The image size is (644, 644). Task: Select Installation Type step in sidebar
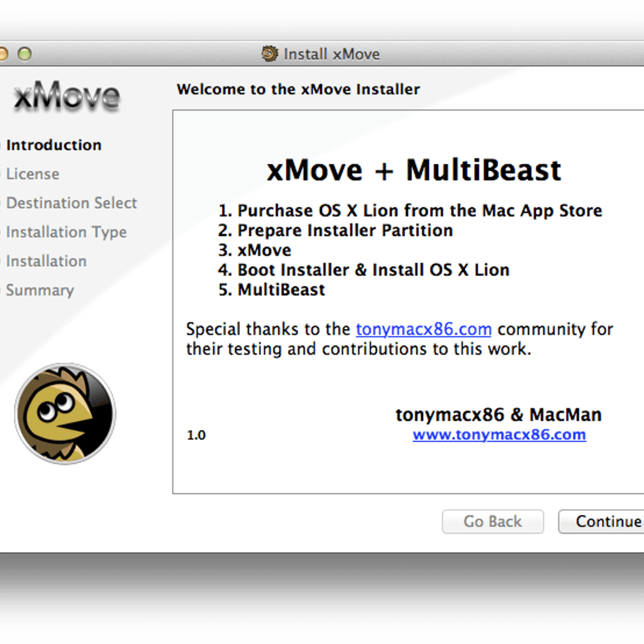point(66,232)
